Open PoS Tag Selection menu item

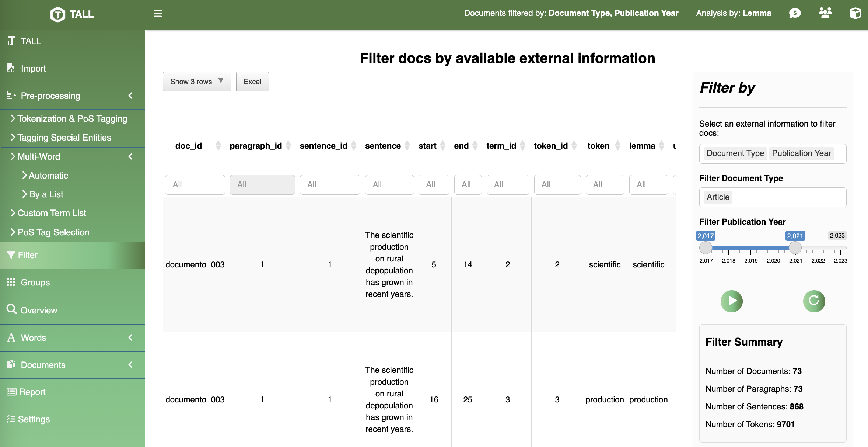(x=73, y=232)
